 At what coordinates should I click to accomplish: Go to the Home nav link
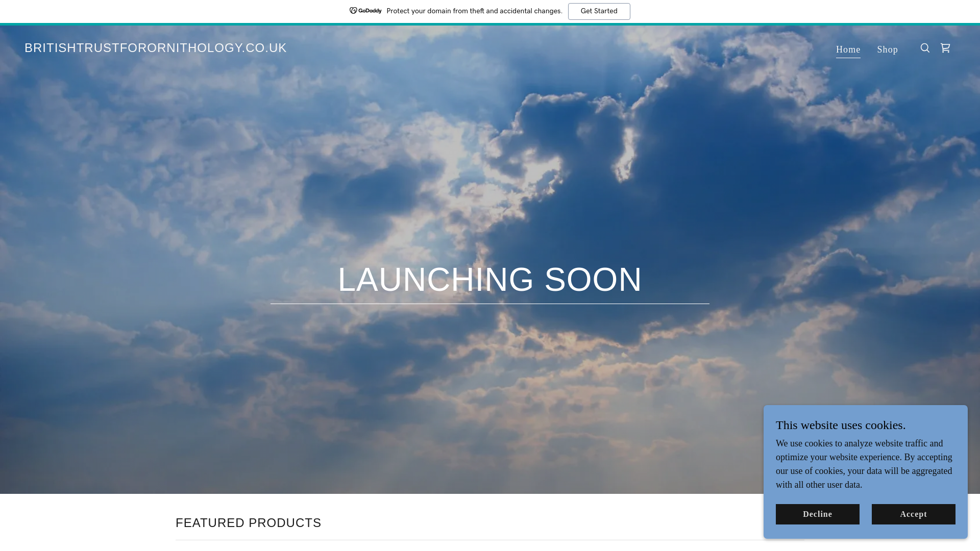(848, 49)
